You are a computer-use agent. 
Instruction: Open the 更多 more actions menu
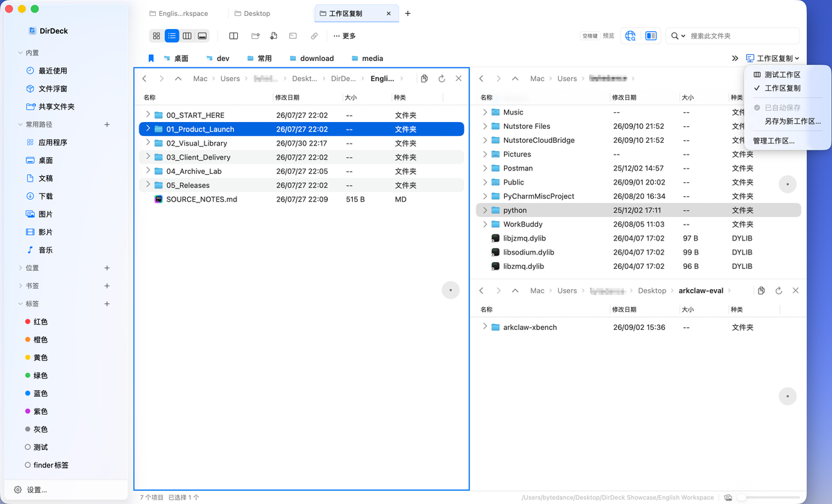click(345, 36)
